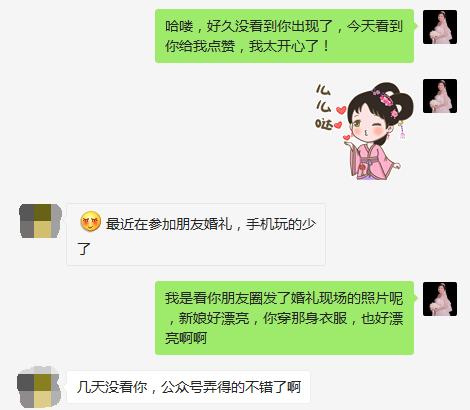Click the line 你给我点赞，我太开心了
This screenshot has width=470, height=410.
click(247, 46)
